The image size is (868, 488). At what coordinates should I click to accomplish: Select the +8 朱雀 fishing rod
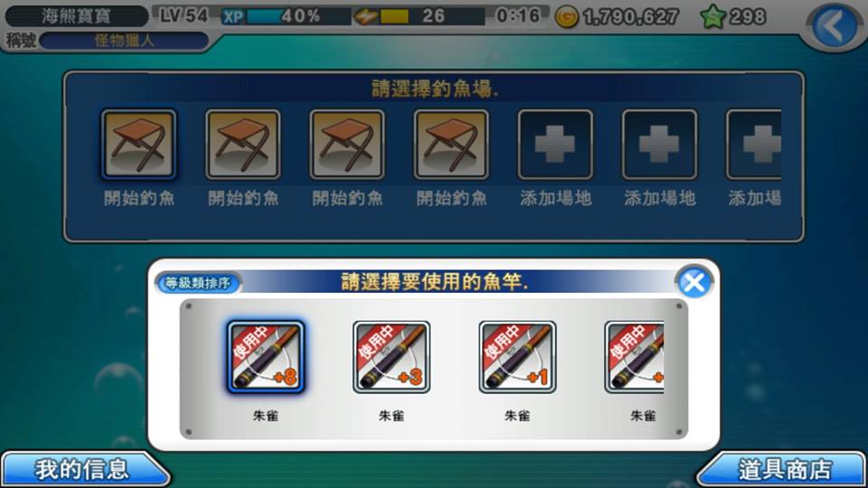pos(266,358)
